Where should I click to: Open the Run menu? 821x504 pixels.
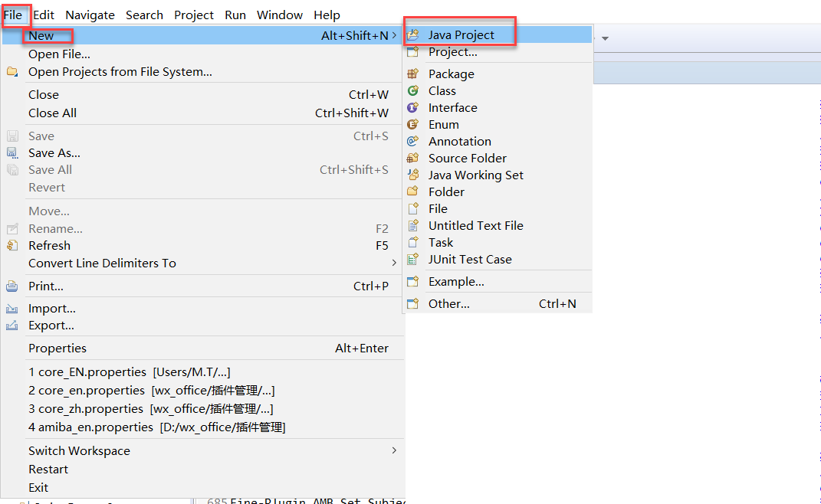tap(235, 15)
